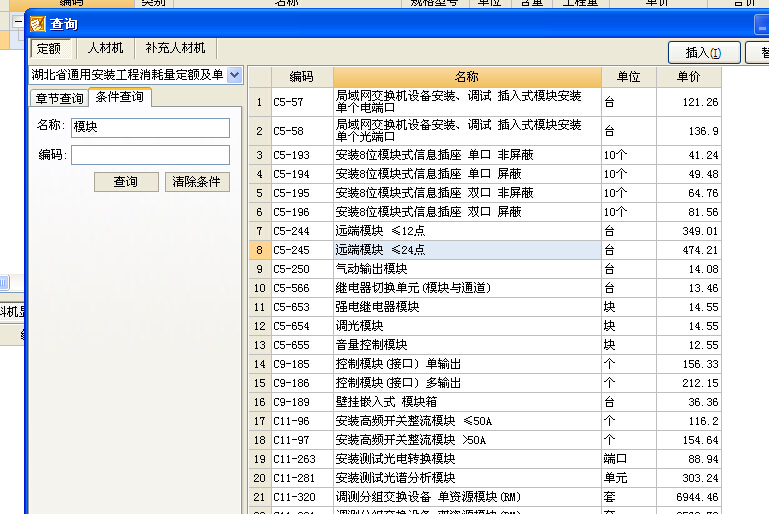Click unit price 474.21 cell
The width and height of the screenshot is (769, 514).
click(689, 250)
